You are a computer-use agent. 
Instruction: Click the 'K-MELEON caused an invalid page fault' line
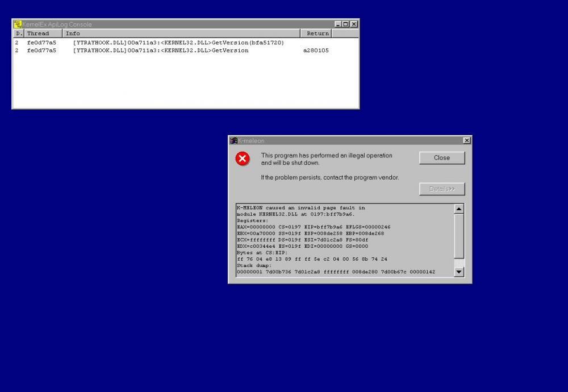pyautogui.click(x=300, y=208)
